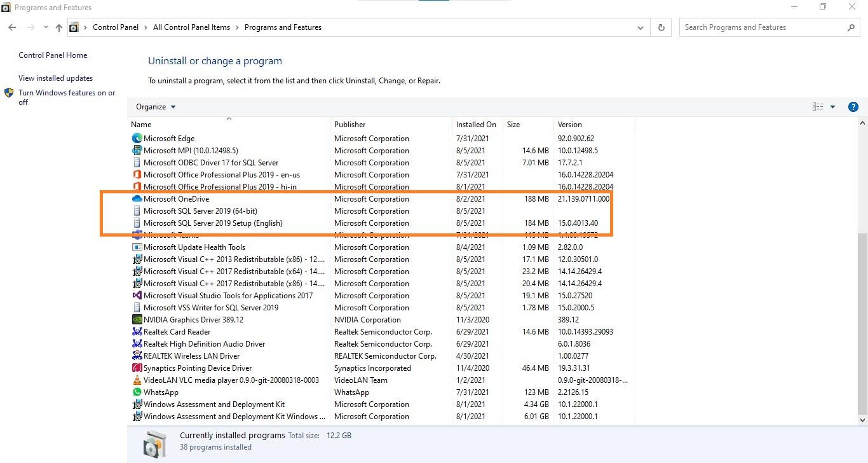Sort programs by Publisher column
Viewport: 868px width, 463px height.
click(391, 125)
